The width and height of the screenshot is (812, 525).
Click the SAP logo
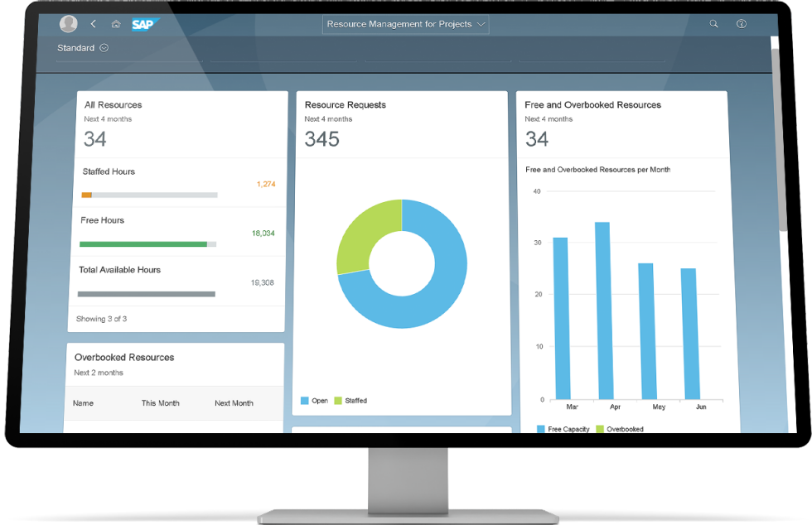pos(145,24)
